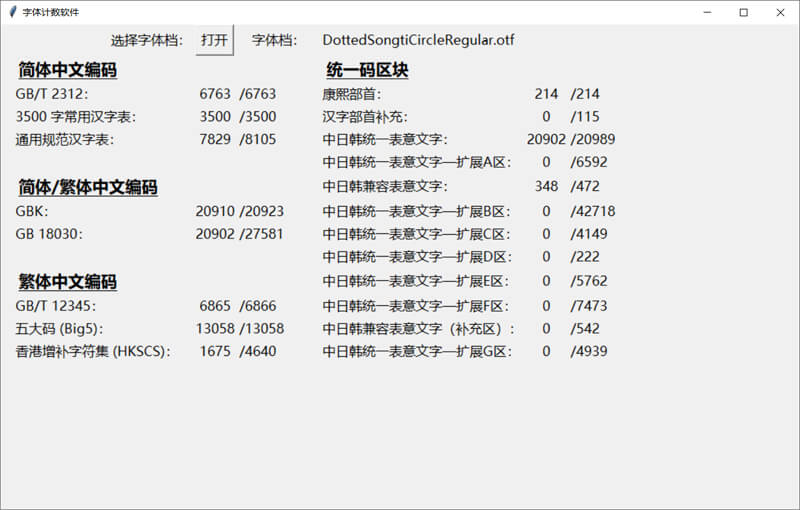Screen dimensions: 800x510
Task: Maximize the font counter window
Action: coord(743,12)
